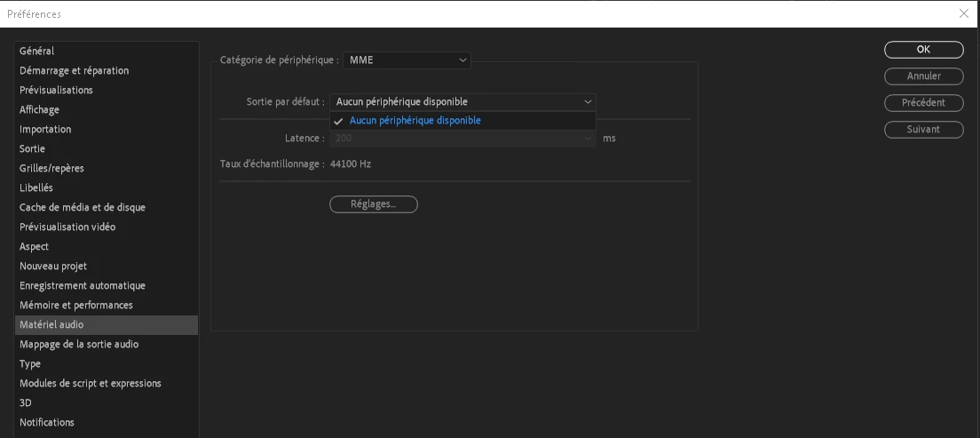Open the disabled Latence 200 dropdown
This screenshot has width=980, height=438.
pos(462,139)
